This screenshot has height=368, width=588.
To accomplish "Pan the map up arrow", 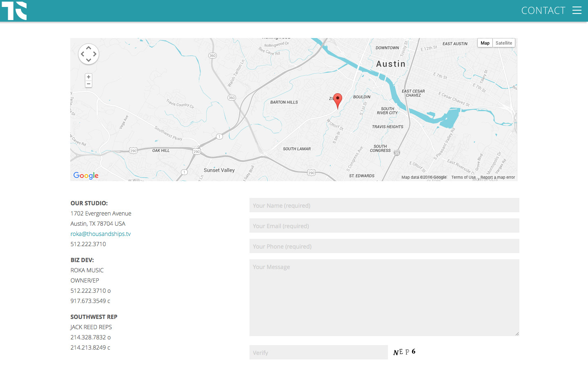I will coord(89,48).
